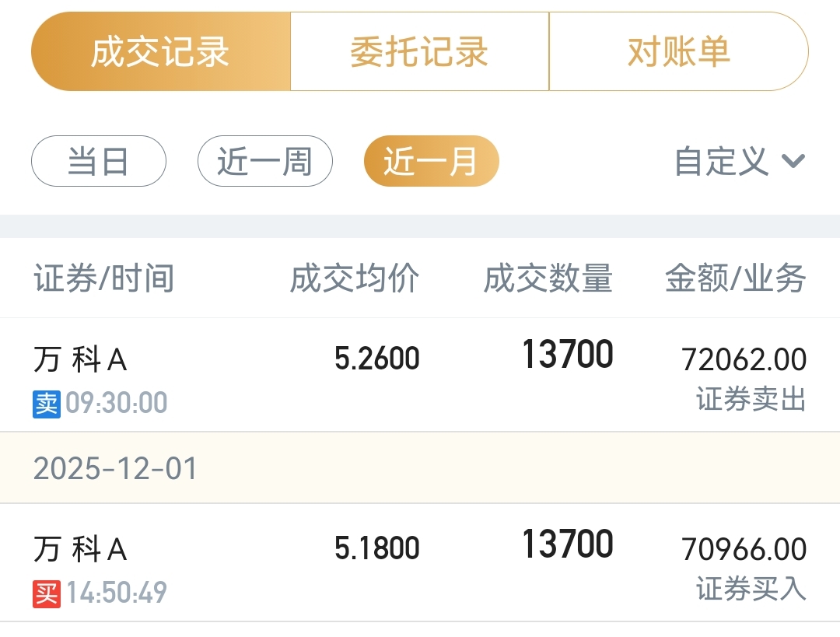Open the 委托记录 tab
840x637 pixels.
click(419, 52)
